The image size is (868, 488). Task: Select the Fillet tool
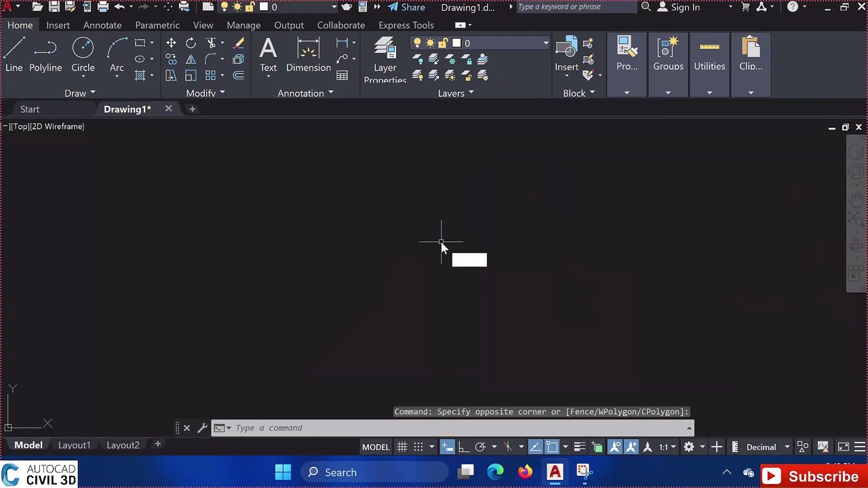point(211,59)
